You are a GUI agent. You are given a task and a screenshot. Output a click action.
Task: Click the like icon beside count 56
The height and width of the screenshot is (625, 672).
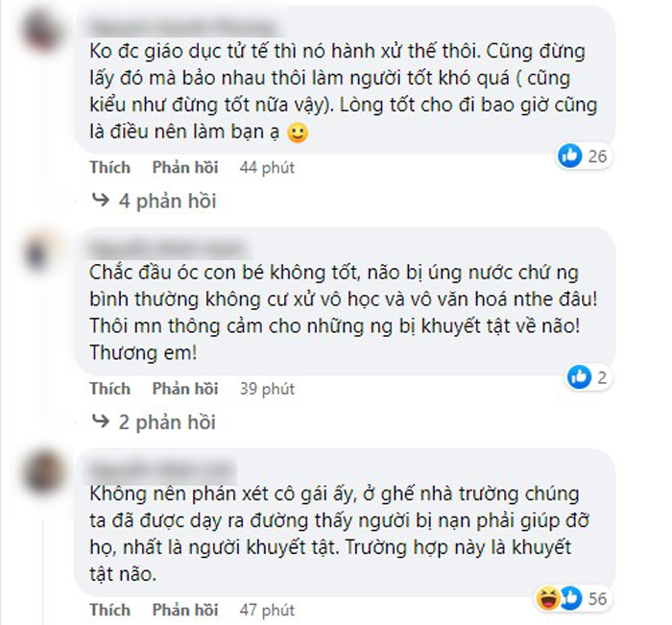tap(571, 598)
